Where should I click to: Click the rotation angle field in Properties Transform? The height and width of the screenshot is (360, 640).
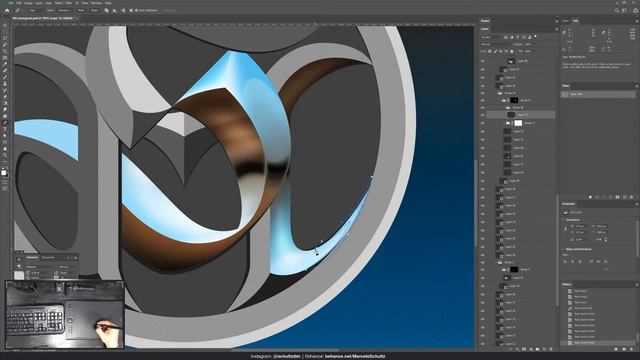click(x=580, y=240)
